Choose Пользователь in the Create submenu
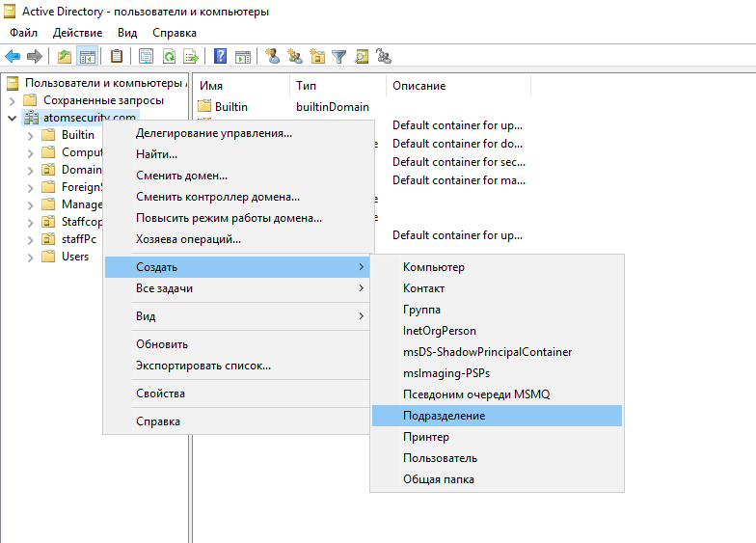The width and height of the screenshot is (756, 543). pos(440,458)
